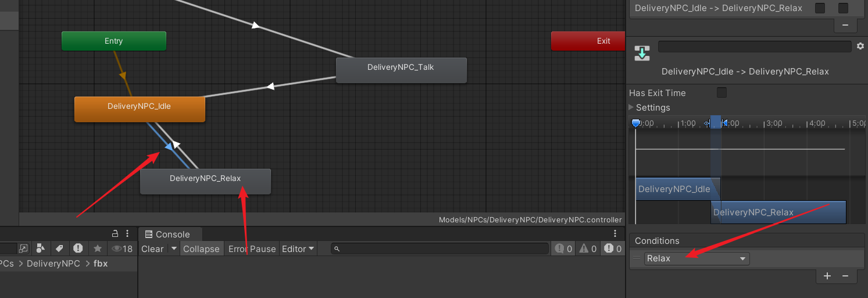The image size is (868, 298).
Task: Click the search by label tag icon
Action: pos(59,249)
